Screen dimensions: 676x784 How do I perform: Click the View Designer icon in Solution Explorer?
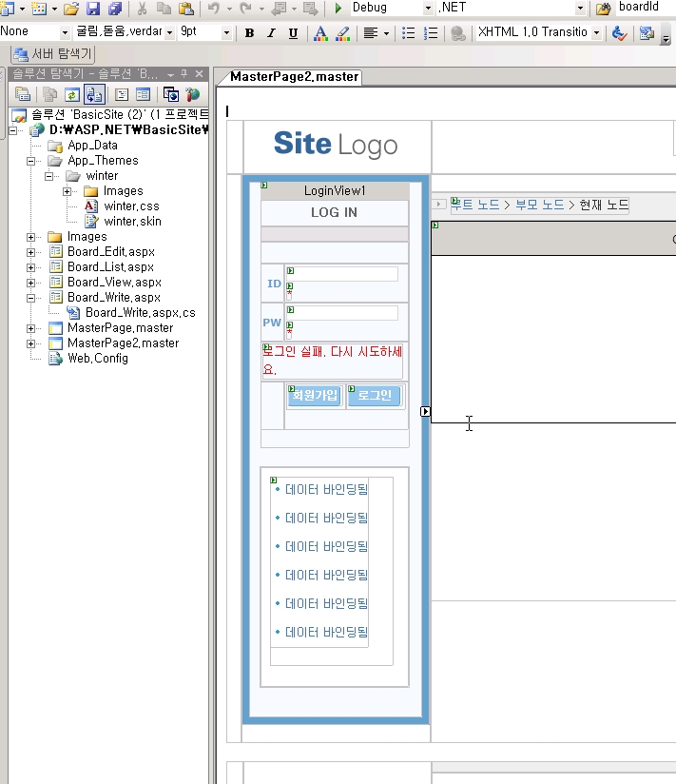coord(143,94)
